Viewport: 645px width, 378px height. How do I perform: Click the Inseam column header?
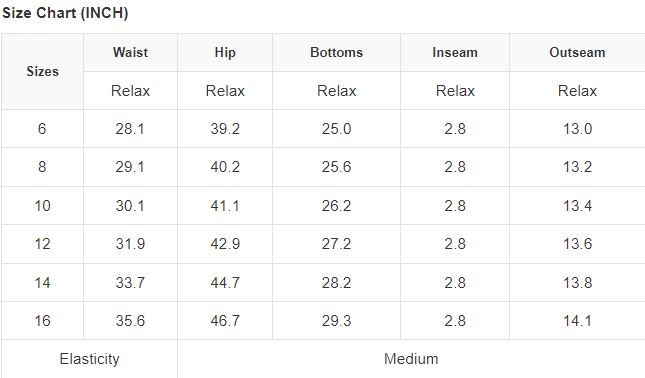click(455, 53)
